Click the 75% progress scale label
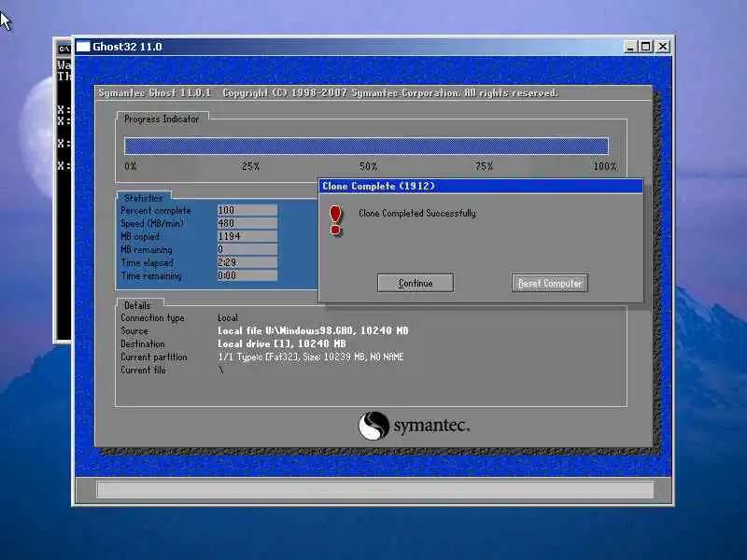747x560 pixels. (484, 166)
